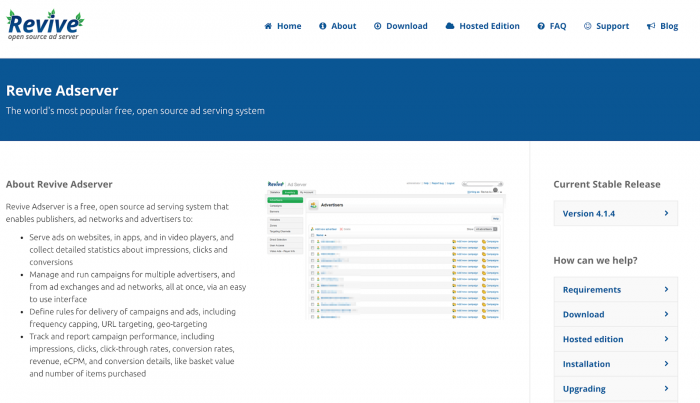Image resolution: width=700 pixels, height=403 pixels.
Task: Click the megaphone icon beside Blog
Action: pos(651,26)
